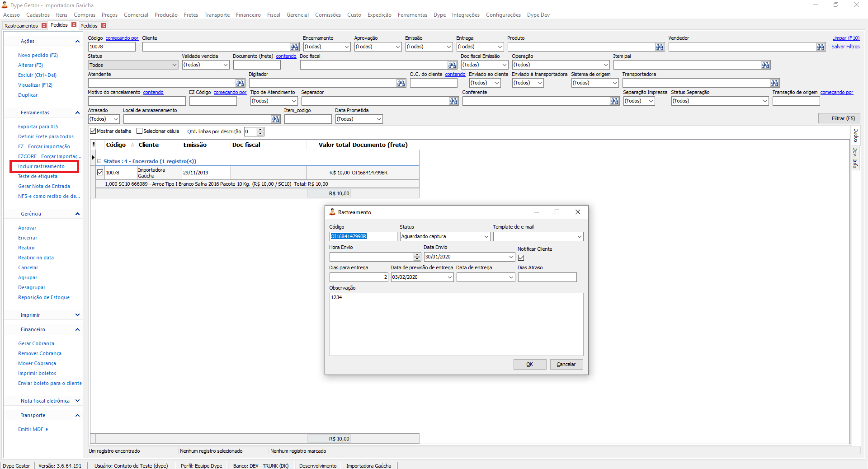This screenshot has width=868, height=469.
Task: Open Doc fiscal lookup binoculars icon
Action: point(452,65)
